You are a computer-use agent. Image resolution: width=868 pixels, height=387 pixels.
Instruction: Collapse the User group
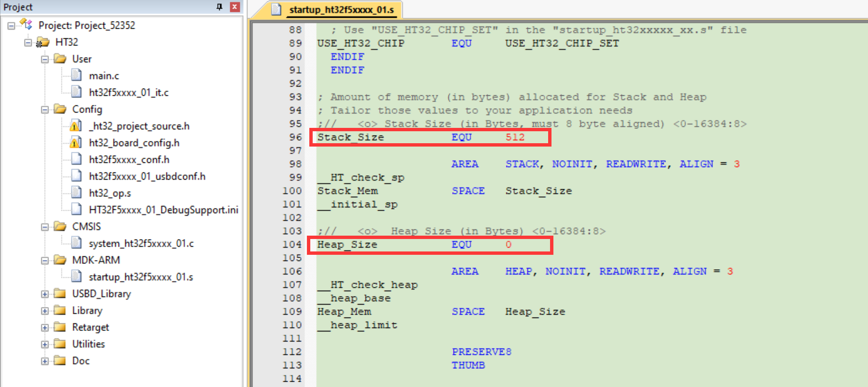tap(45, 59)
